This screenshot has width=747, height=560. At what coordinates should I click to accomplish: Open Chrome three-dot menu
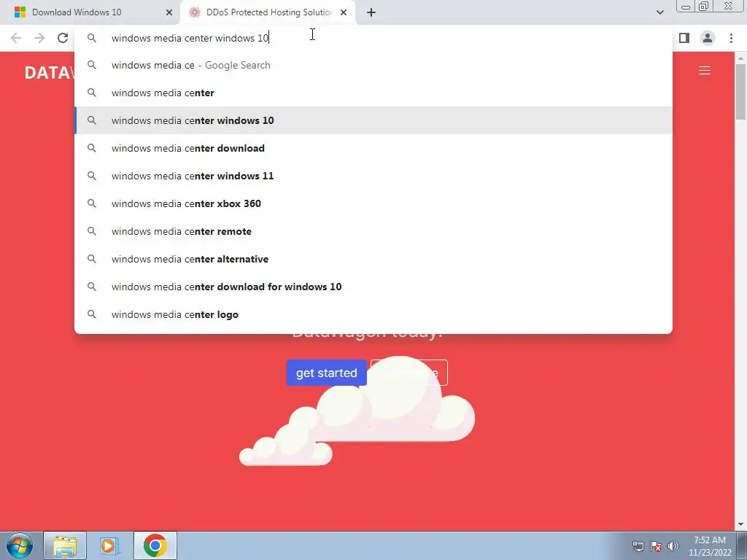[x=731, y=38]
